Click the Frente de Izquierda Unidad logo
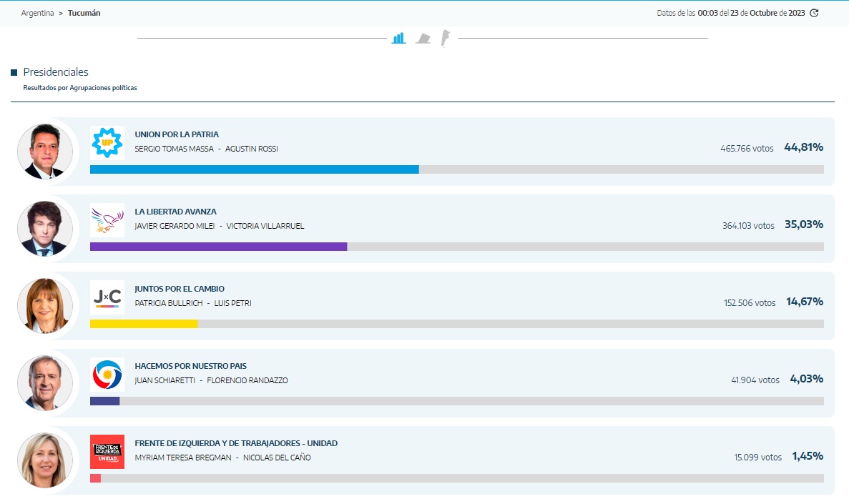 click(107, 452)
